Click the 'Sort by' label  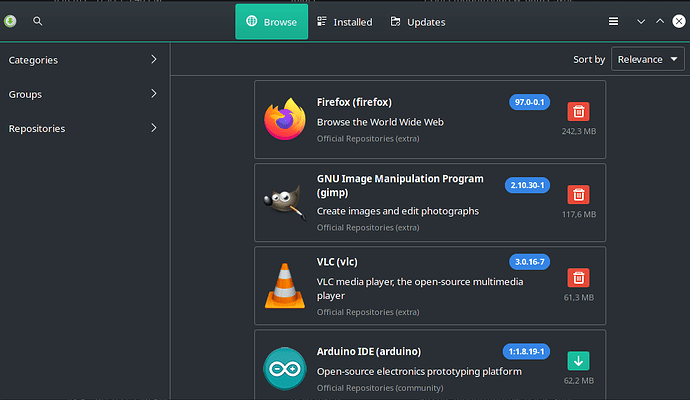tap(589, 59)
